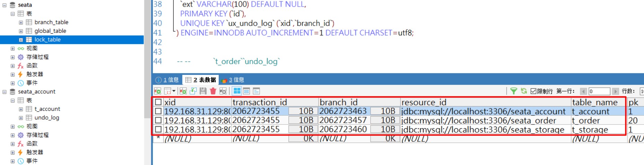Click the 事件 clock icon under seata_account
This screenshot has height=165, width=644.
pos(21,161)
